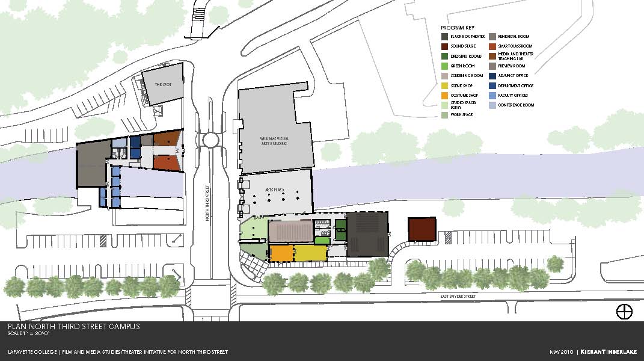The width and height of the screenshot is (644, 361).
Task: Select the Black Box Theater swatch in key
Action: coord(444,37)
